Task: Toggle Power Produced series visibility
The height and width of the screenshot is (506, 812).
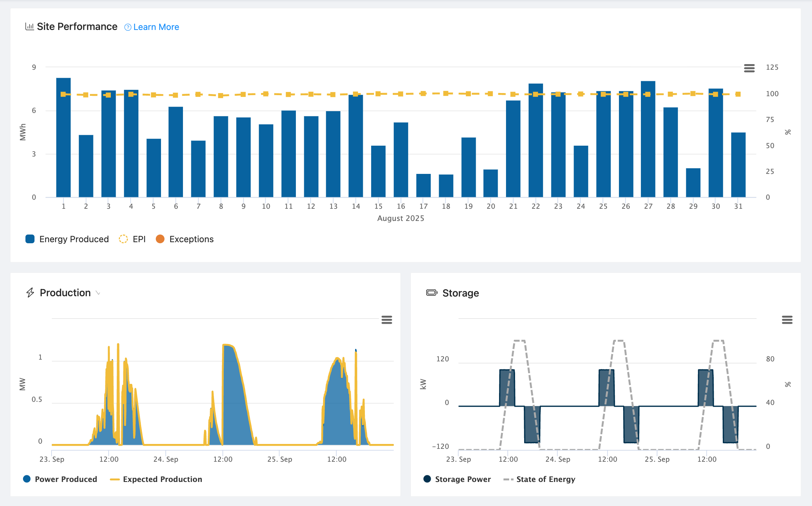Action: tap(66, 479)
